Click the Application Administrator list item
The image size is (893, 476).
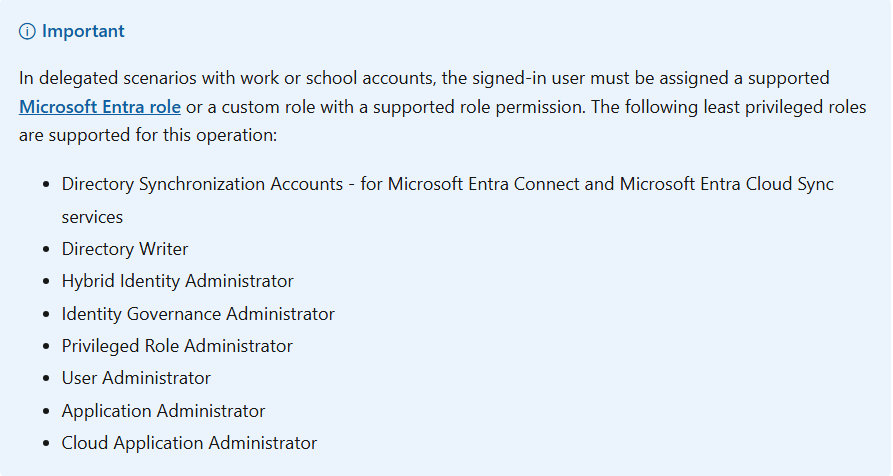pos(163,411)
